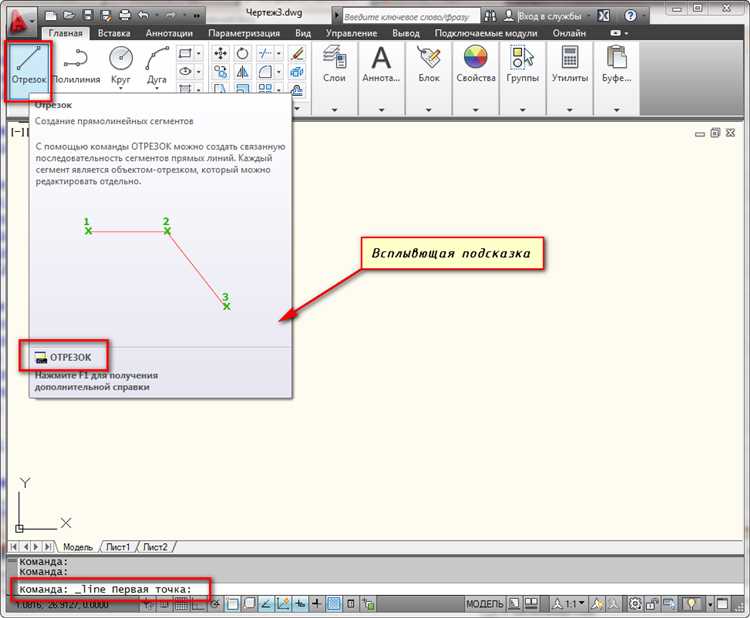Viewport: 750px width, 618px height.
Task: Open the Лист1 layout tab
Action: [x=118, y=547]
